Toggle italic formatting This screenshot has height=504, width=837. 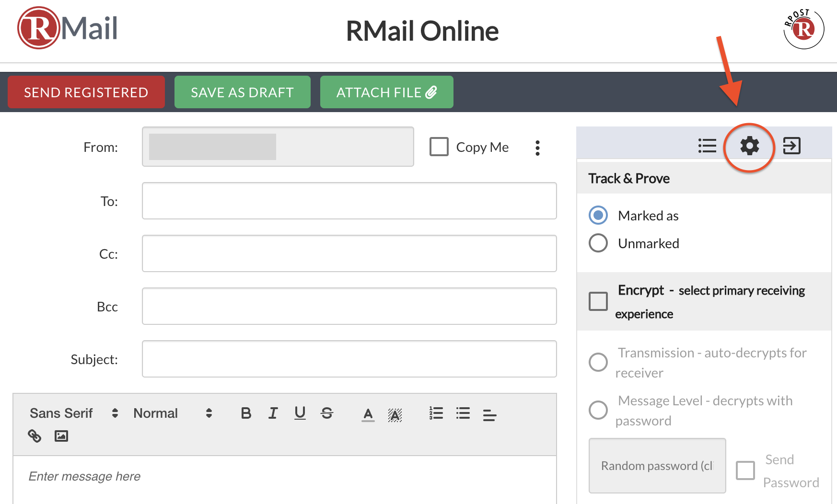(273, 413)
